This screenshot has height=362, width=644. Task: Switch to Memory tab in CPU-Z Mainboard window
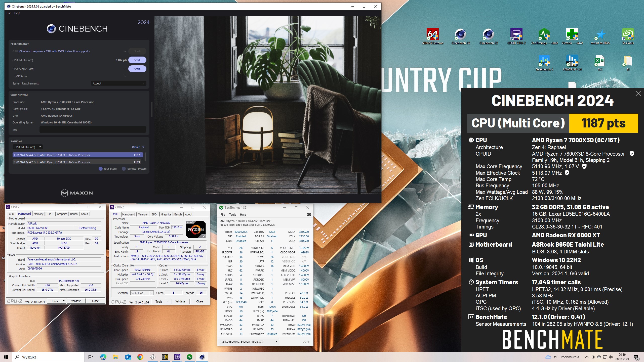pos(38,214)
